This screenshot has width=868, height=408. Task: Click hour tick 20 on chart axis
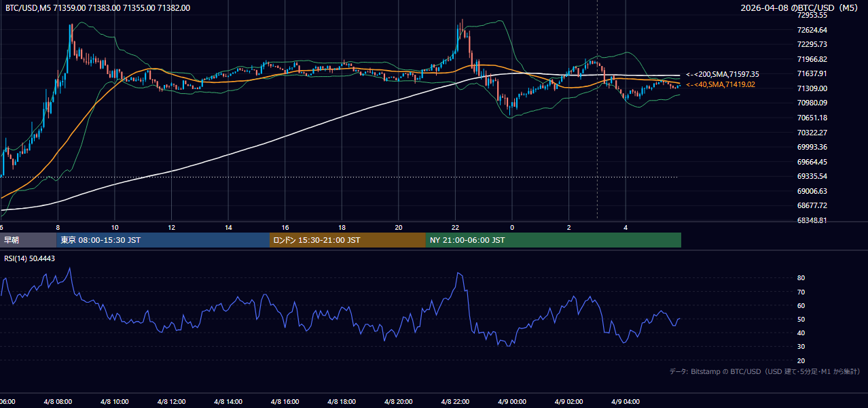(399, 227)
